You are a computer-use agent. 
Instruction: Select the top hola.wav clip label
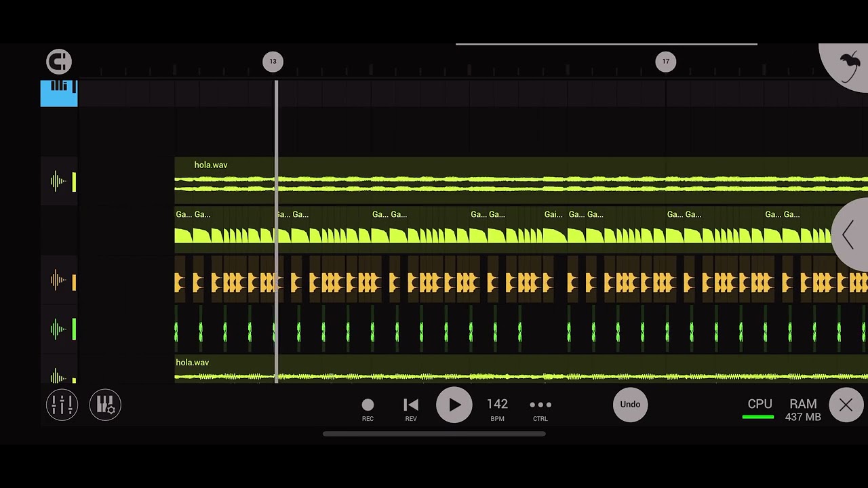tap(211, 165)
